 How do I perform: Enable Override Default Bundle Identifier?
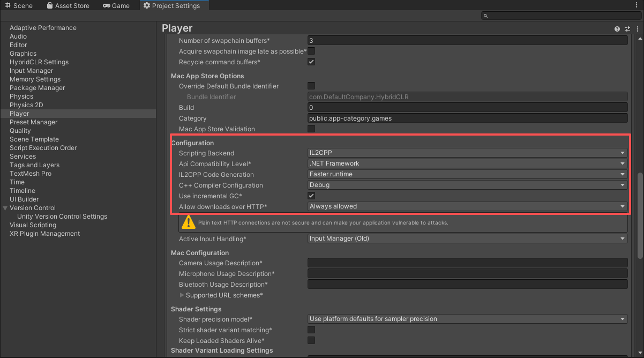pos(311,86)
